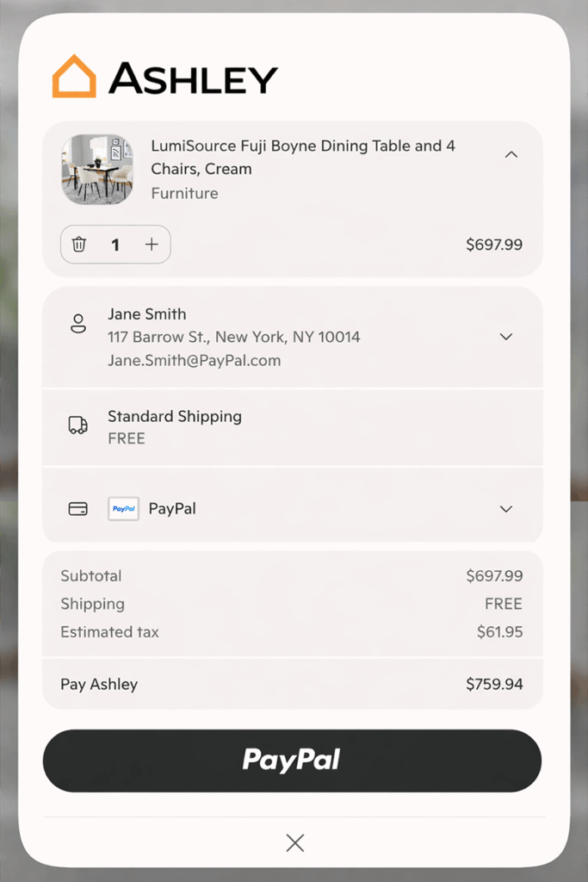588x882 pixels.
Task: Expand Jane Smith's address details
Action: (505, 337)
